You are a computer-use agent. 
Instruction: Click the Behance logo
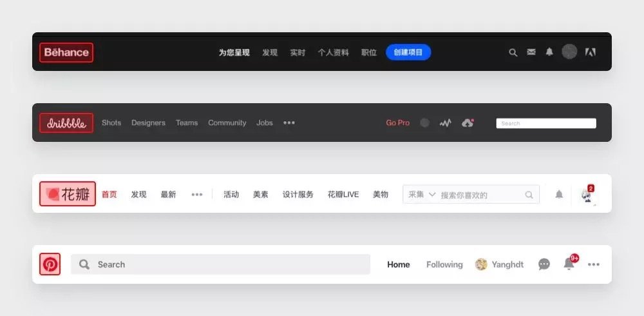coord(66,53)
